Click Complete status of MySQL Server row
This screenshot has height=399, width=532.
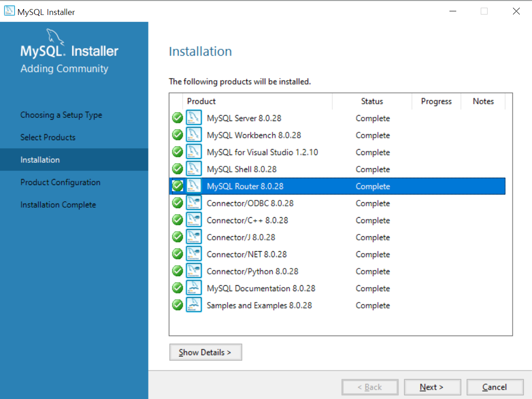click(x=372, y=118)
